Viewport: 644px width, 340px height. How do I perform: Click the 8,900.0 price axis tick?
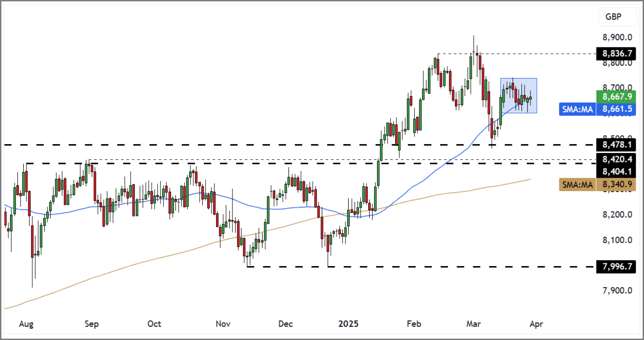(617, 37)
